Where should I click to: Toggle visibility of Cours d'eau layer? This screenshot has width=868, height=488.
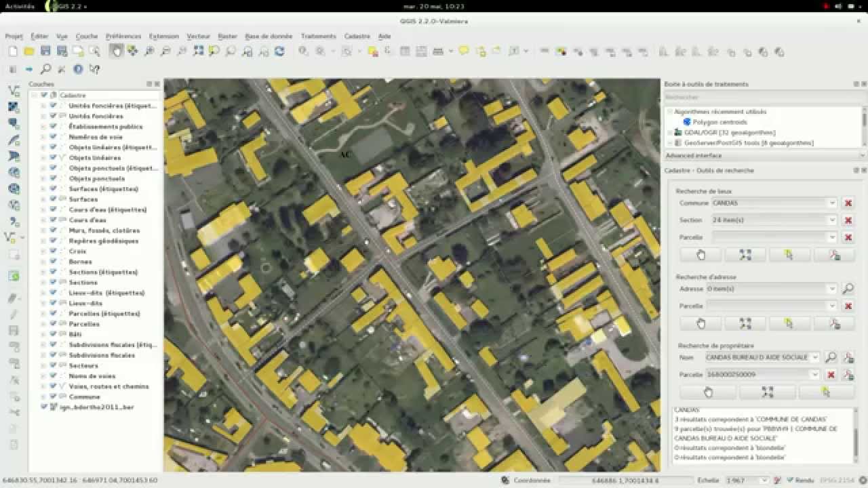pos(53,220)
